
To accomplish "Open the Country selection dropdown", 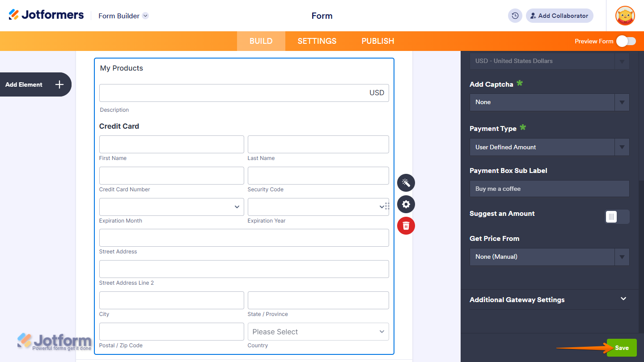I will coord(318,332).
